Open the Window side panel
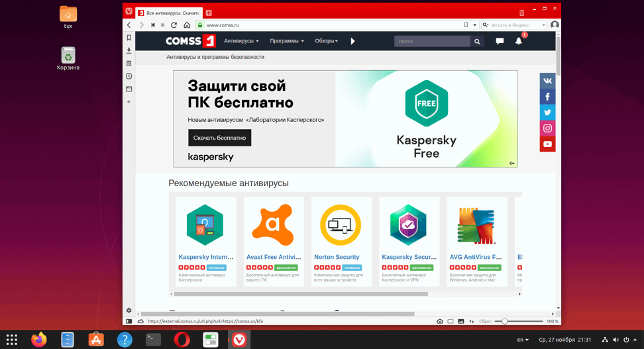This screenshot has width=644, height=349. (129, 89)
